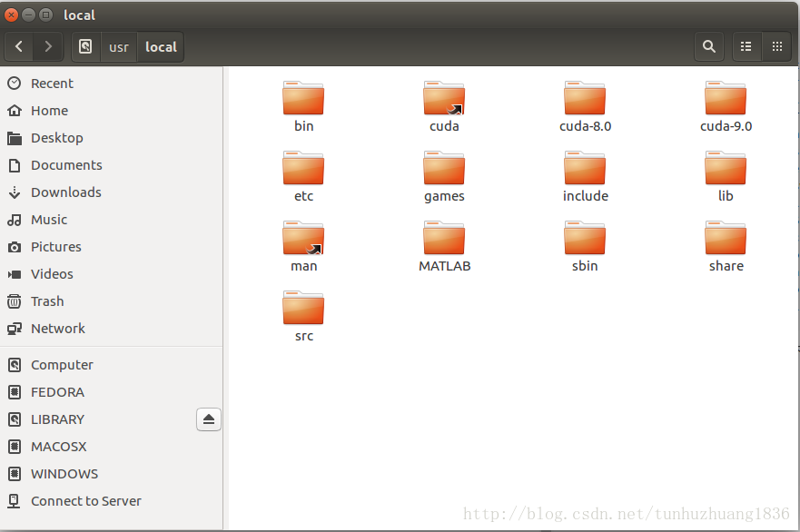800x532 pixels.
Task: Open the MACOSX volume
Action: tap(111, 447)
